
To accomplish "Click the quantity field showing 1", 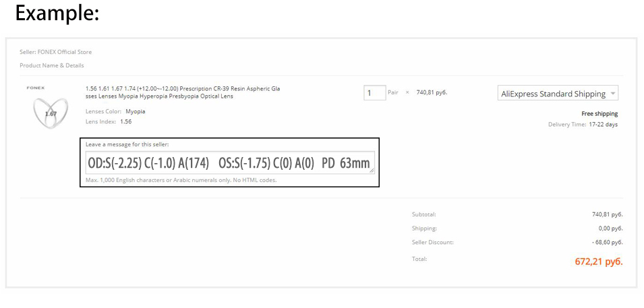I will click(374, 92).
